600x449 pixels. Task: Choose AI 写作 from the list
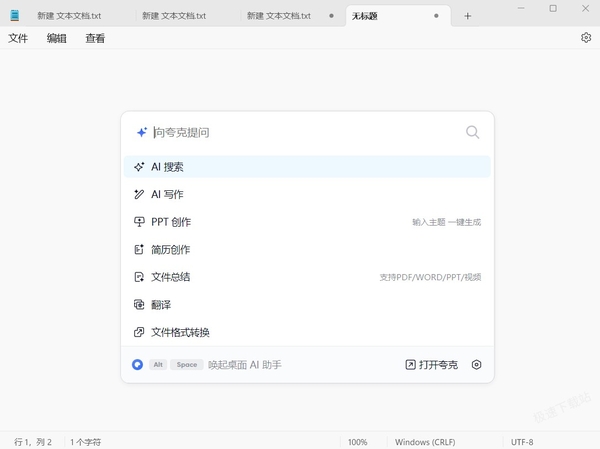pos(307,194)
